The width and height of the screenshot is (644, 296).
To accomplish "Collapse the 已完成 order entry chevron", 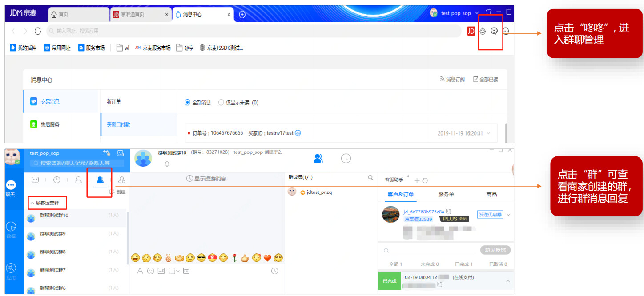I will [508, 281].
